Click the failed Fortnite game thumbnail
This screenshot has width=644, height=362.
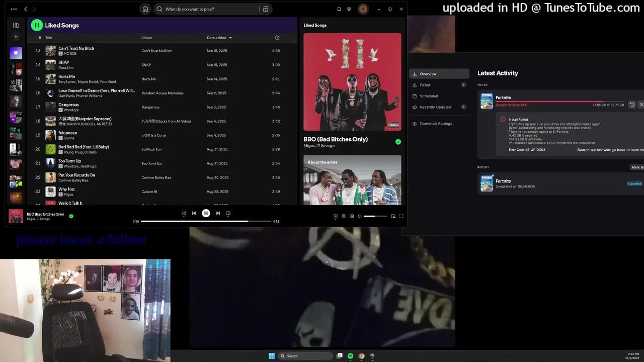(487, 101)
